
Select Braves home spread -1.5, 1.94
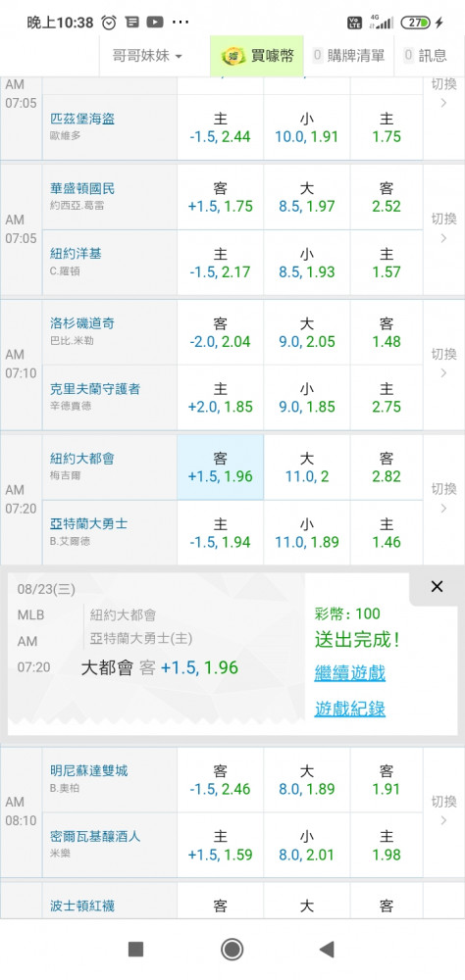pyautogui.click(x=221, y=532)
